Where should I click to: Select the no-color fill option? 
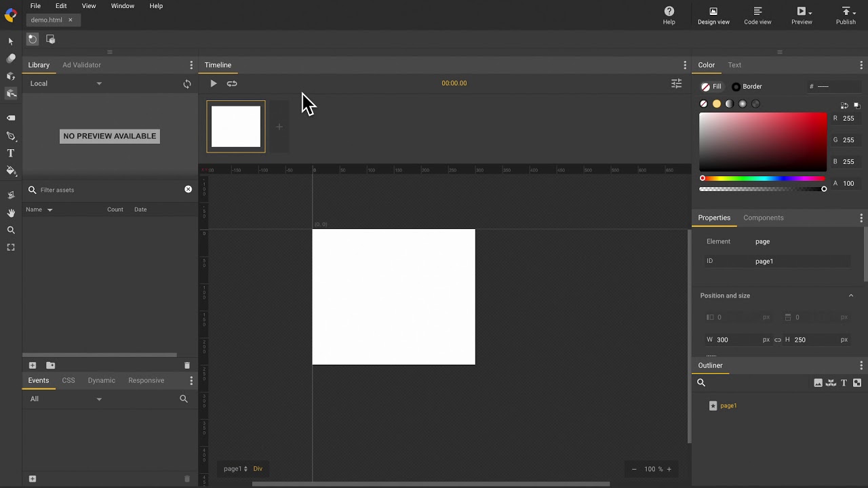[x=703, y=104]
